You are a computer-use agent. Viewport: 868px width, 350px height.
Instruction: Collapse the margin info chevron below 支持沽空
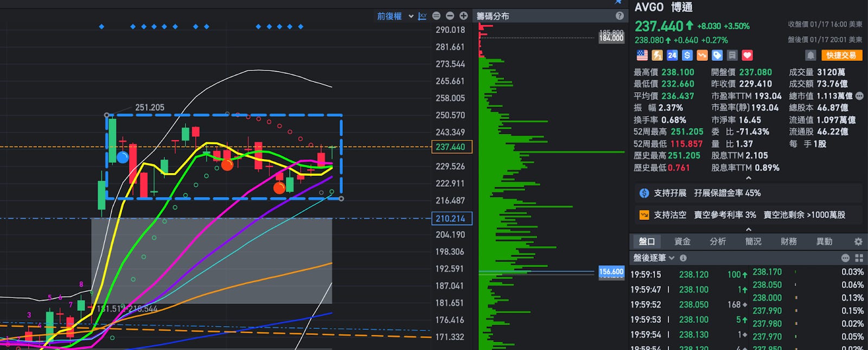[x=749, y=230]
